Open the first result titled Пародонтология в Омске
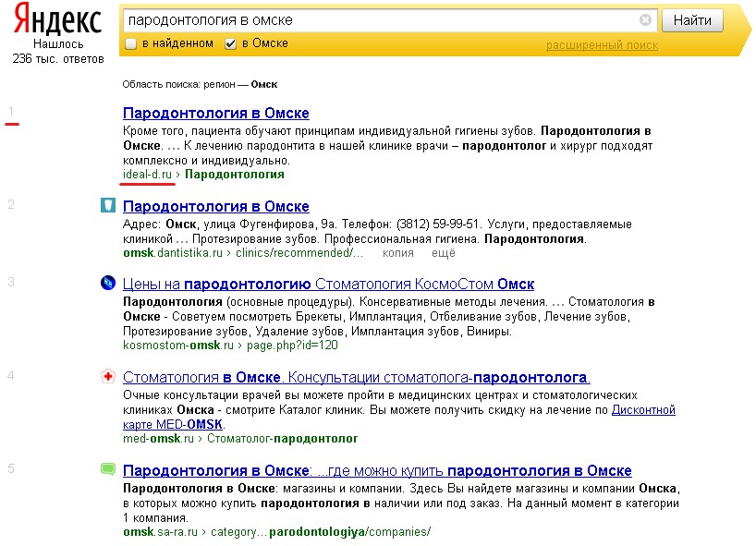Screen dimensions: 756x546 pos(216,114)
